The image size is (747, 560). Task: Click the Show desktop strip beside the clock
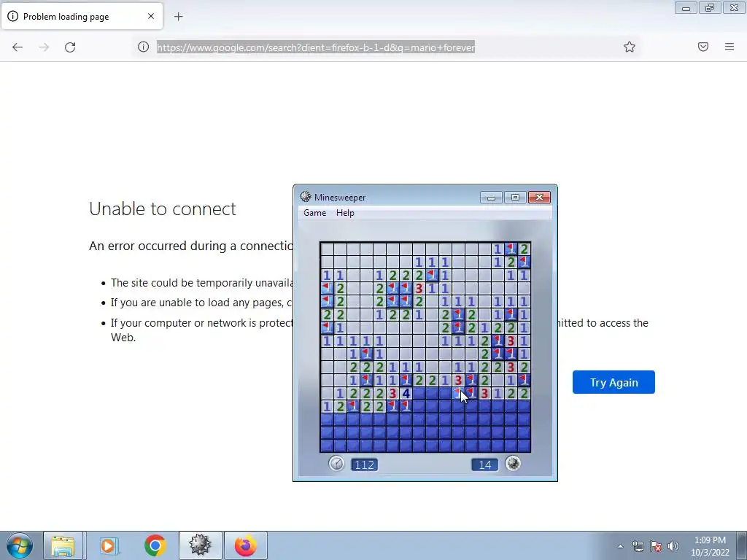click(742, 545)
